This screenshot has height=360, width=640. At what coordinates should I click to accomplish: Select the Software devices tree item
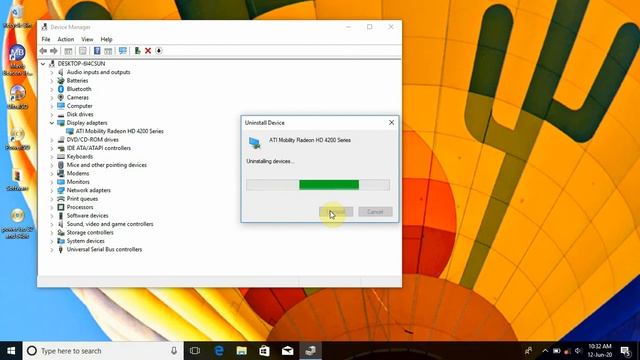click(87, 216)
